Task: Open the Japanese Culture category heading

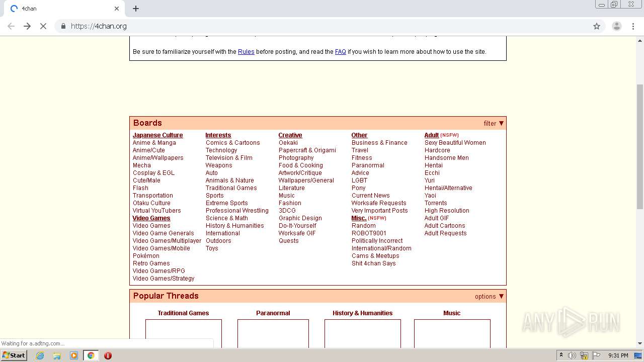Action: (x=158, y=135)
